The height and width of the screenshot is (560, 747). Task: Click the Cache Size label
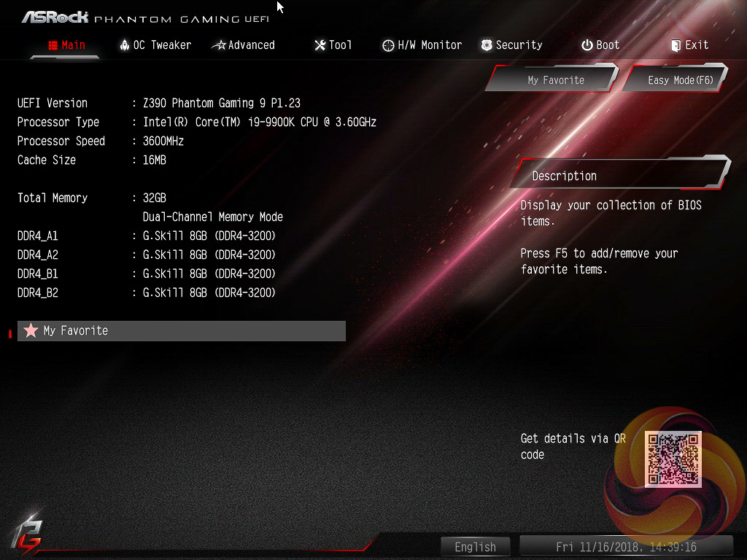pyautogui.click(x=47, y=160)
